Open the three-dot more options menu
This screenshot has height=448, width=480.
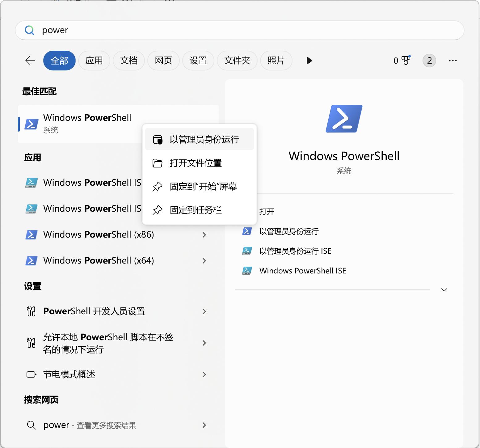pos(453,61)
